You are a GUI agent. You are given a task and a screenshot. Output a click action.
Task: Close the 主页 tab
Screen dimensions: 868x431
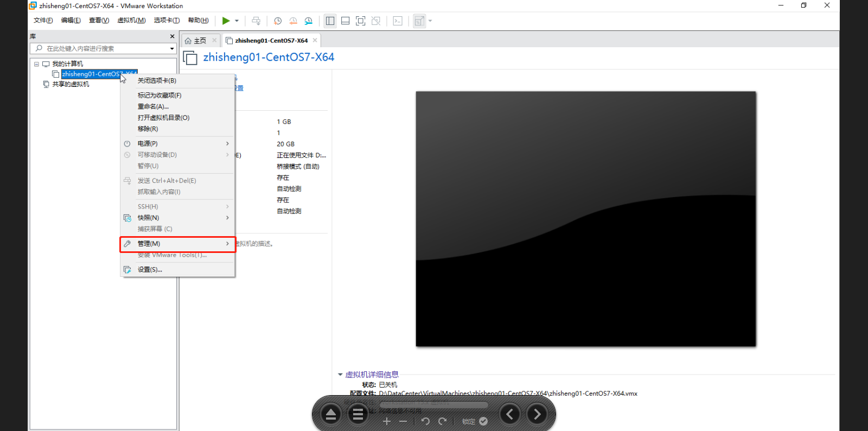(x=214, y=40)
